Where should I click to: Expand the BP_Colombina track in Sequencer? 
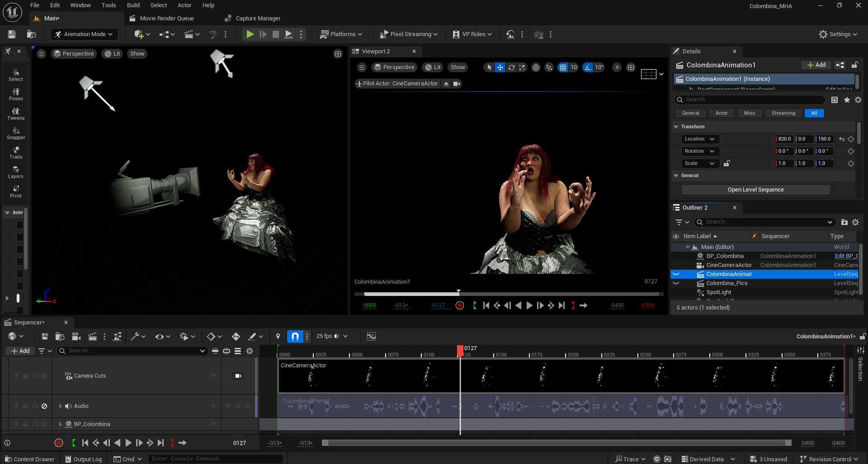pyautogui.click(x=61, y=424)
